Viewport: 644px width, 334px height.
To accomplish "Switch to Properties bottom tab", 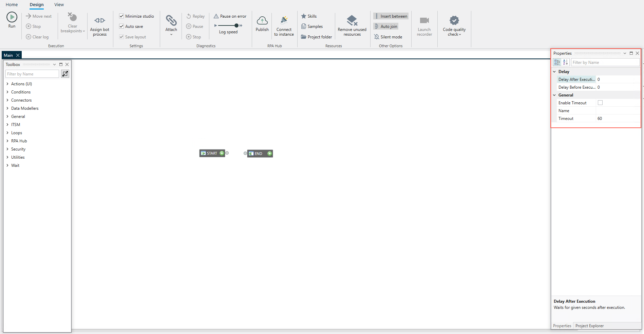I will click(x=562, y=326).
